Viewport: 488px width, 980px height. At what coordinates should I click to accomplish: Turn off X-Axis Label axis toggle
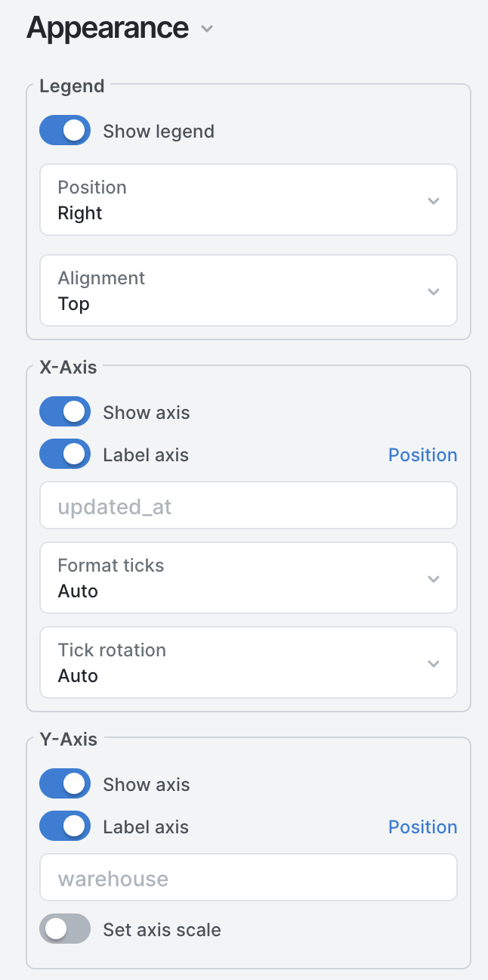click(x=65, y=454)
